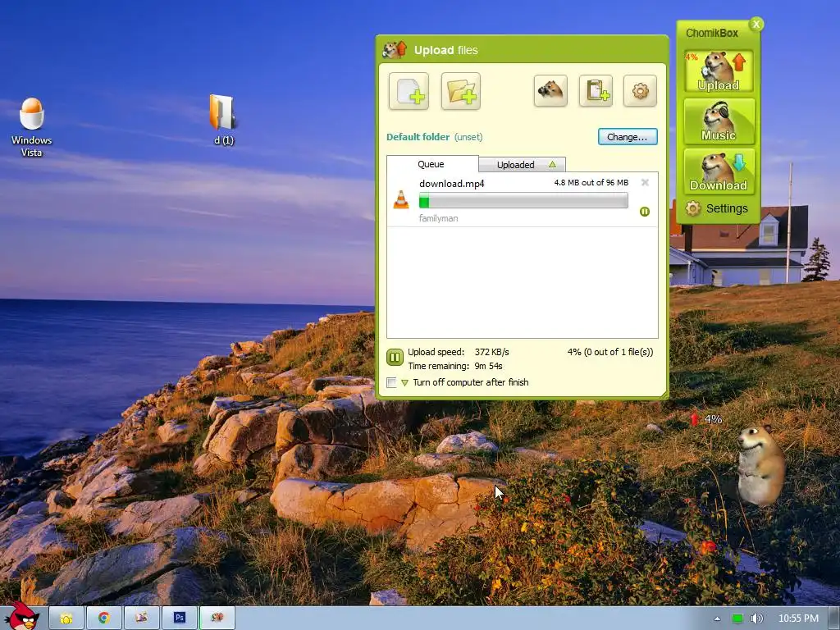Screen dimensions: 840x630
Task: Click the green network tray icon
Action: click(x=737, y=619)
